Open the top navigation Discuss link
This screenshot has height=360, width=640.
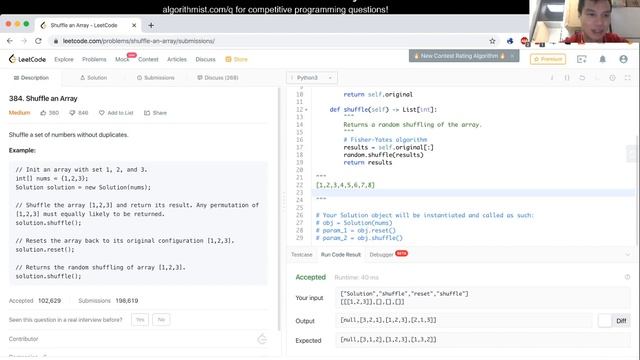tap(205, 59)
